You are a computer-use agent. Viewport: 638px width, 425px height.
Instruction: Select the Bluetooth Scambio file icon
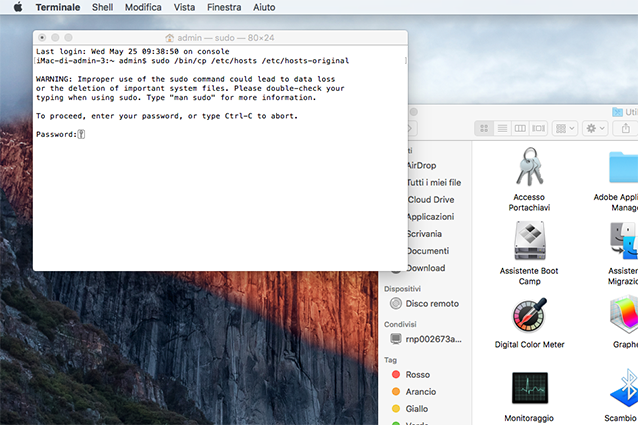tap(625, 388)
